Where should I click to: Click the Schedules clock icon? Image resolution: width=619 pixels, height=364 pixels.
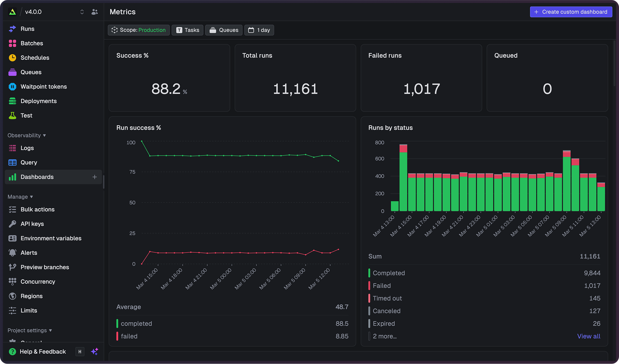(x=12, y=57)
